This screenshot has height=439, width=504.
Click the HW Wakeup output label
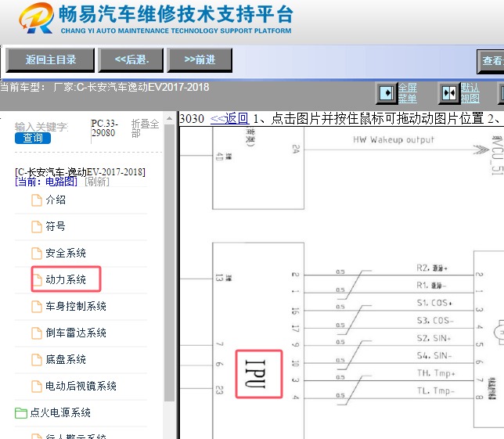click(x=394, y=140)
